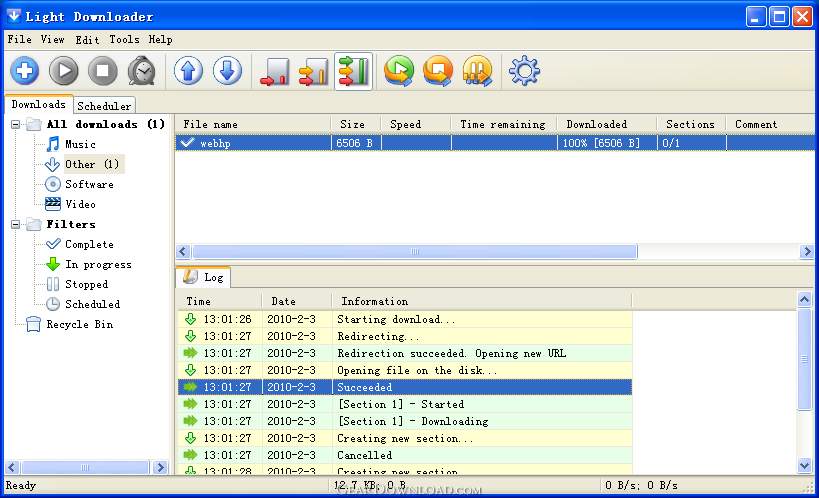The height and width of the screenshot is (498, 819).
Task: Select the Redirection succeeded log entry
Action: click(x=405, y=353)
